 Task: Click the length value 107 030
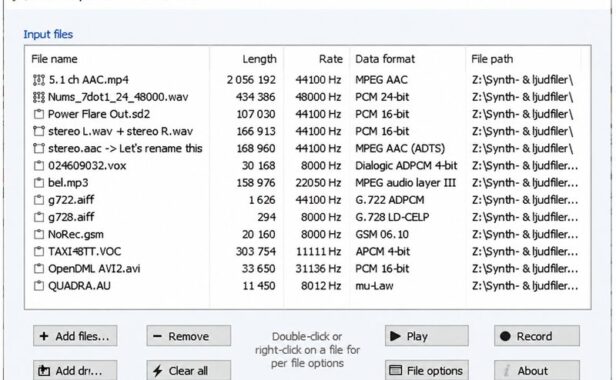point(256,114)
